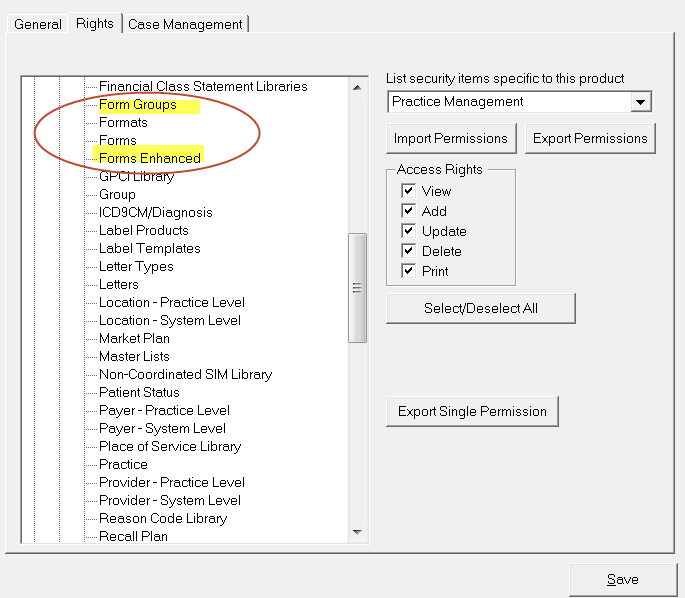Select Form Groups in the tree
Screen dimensions: 685x598
138,105
